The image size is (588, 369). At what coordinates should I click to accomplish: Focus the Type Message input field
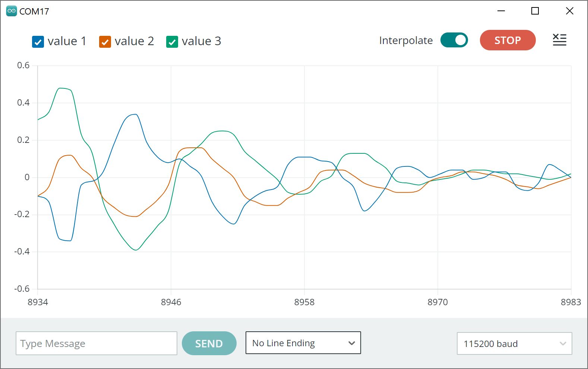pos(96,343)
